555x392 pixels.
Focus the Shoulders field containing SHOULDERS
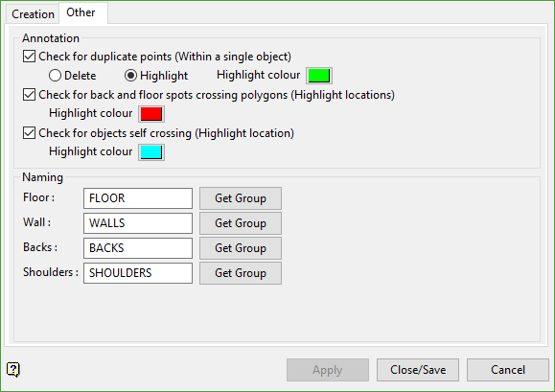(138, 273)
